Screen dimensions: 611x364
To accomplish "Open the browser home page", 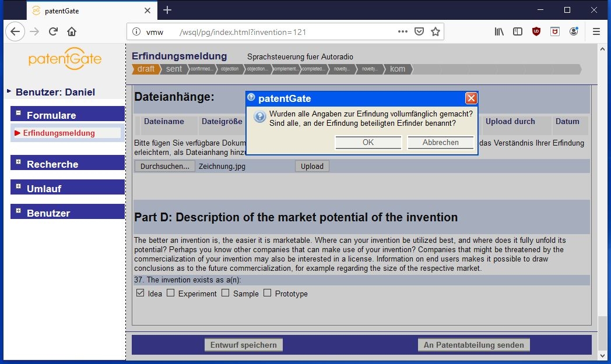I will (x=72, y=31).
